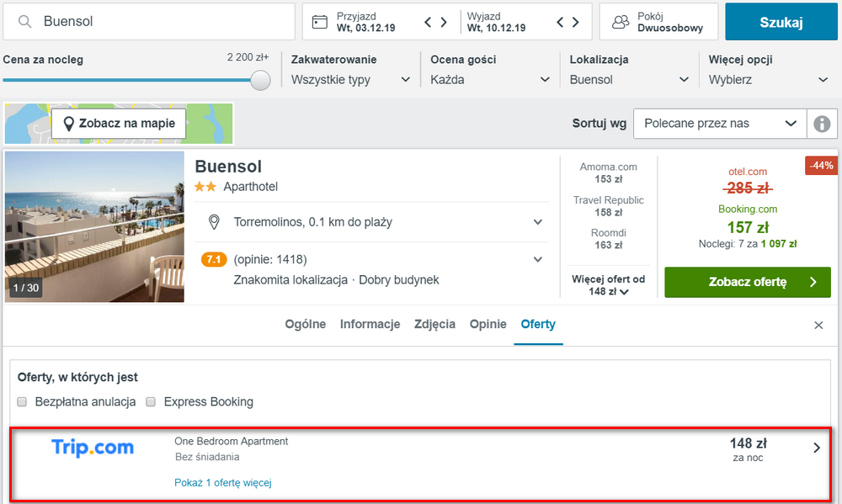
Task: Open room type guests icon
Action: 621,22
